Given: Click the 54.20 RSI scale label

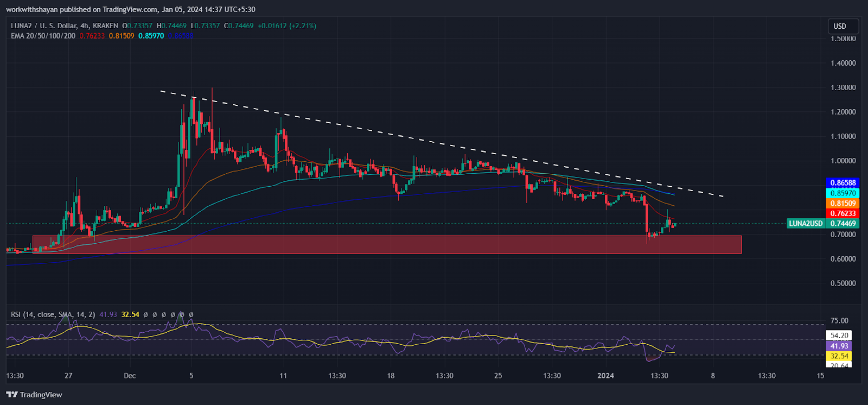Looking at the screenshot, I should tap(839, 336).
